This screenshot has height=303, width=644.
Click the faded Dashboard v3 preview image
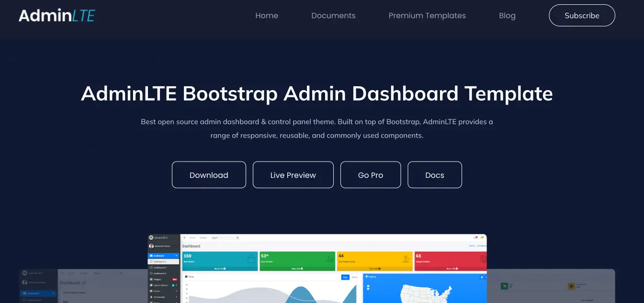pos(83,286)
